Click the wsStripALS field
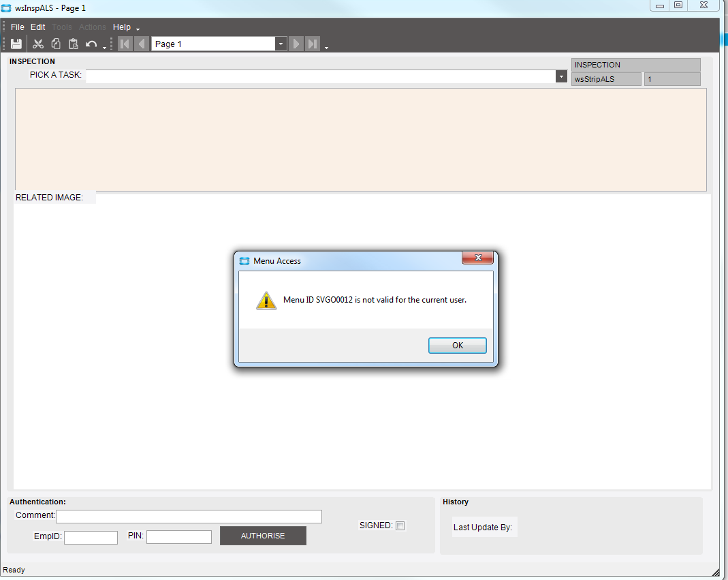Screen dimensions: 728x580 pyautogui.click(x=606, y=79)
